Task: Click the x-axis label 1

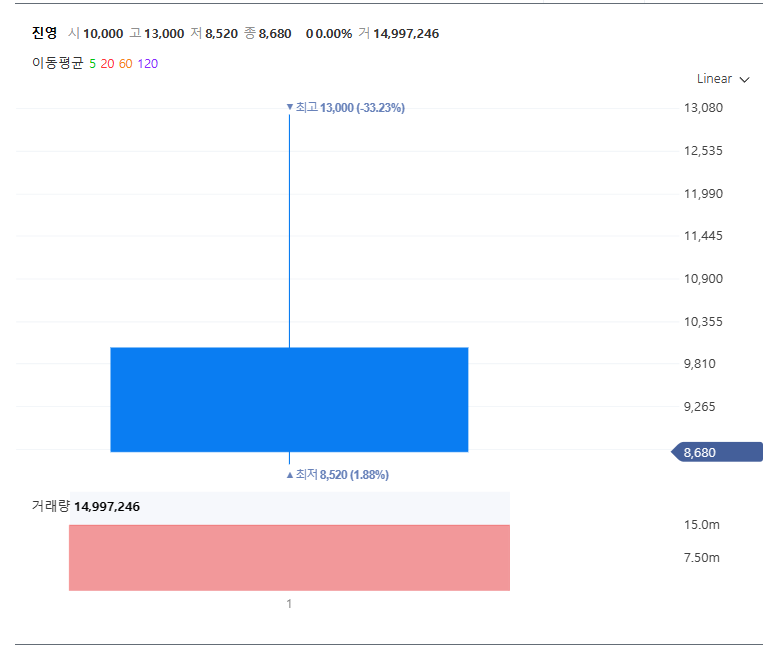Action: point(289,604)
